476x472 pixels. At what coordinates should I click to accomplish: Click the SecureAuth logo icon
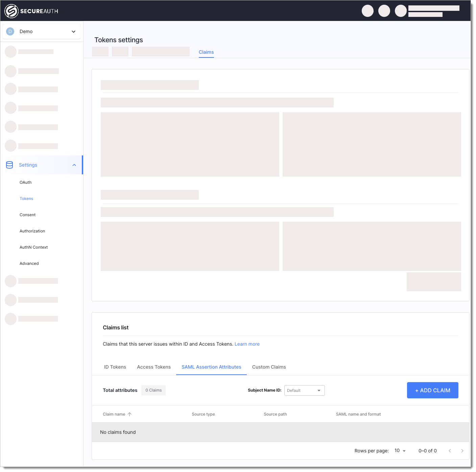point(11,11)
